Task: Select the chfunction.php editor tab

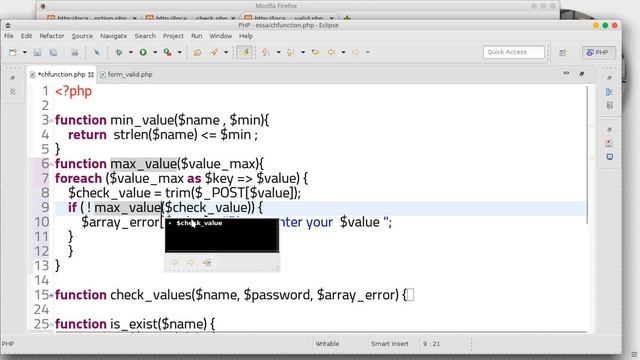Action: click(x=61, y=74)
